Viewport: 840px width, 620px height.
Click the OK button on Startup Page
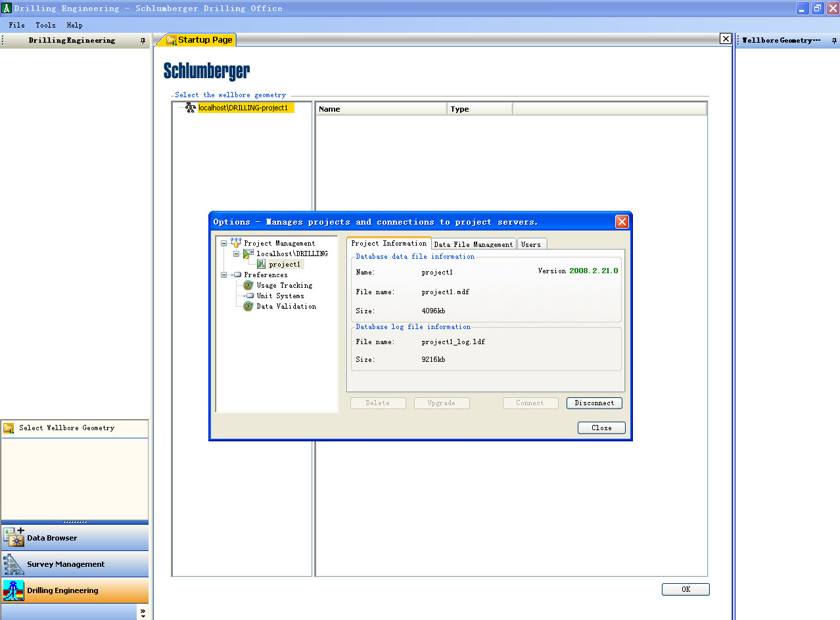coord(686,589)
